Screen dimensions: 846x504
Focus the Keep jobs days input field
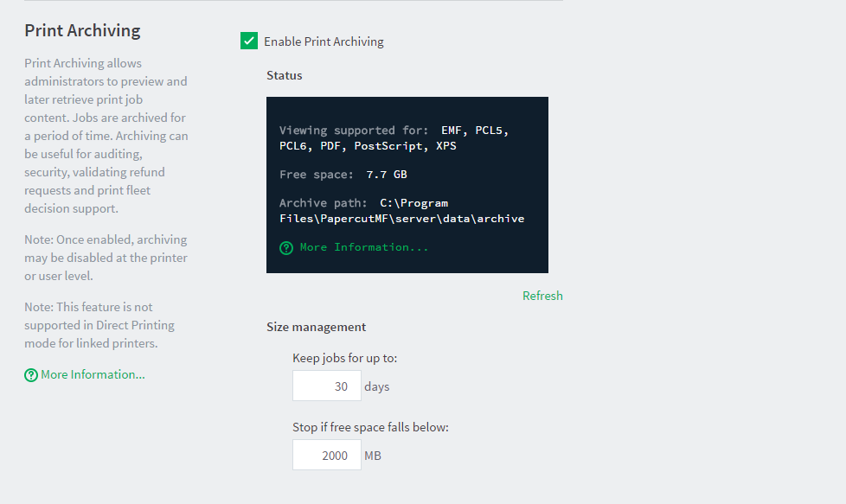(x=327, y=386)
